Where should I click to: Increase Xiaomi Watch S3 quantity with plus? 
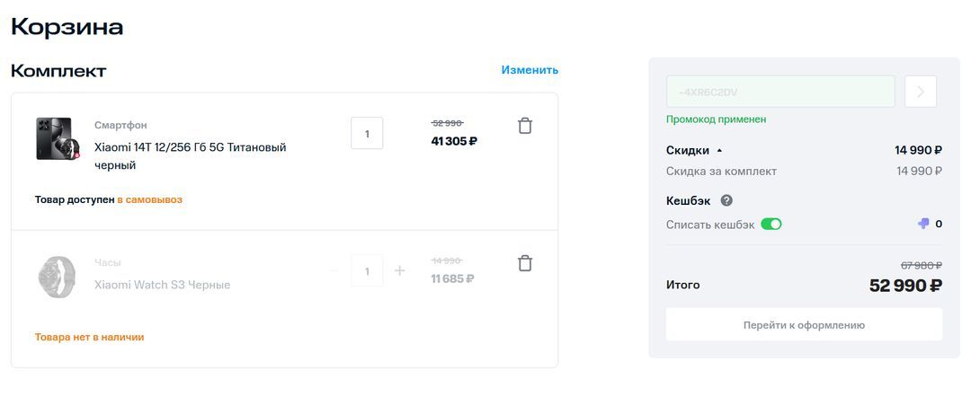pyautogui.click(x=399, y=271)
